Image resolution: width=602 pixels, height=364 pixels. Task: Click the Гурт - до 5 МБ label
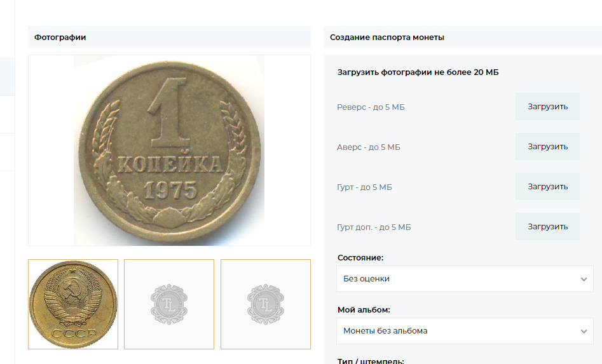[x=364, y=187]
